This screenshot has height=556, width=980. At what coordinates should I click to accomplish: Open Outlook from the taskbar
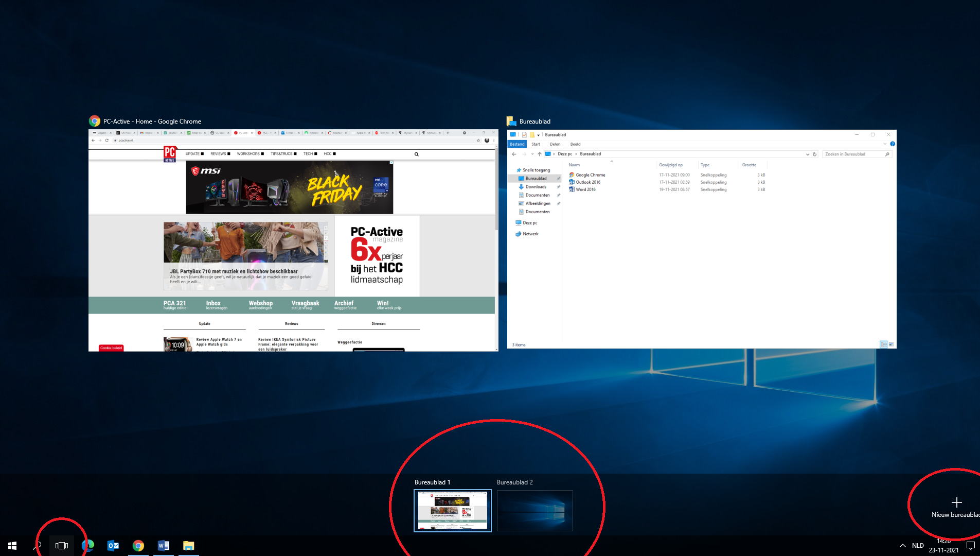point(113,546)
